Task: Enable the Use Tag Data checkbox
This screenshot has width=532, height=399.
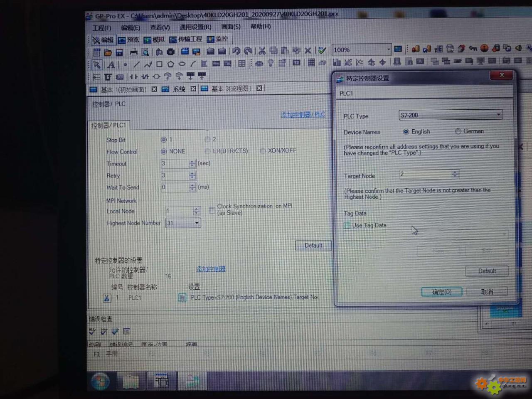Action: 347,226
